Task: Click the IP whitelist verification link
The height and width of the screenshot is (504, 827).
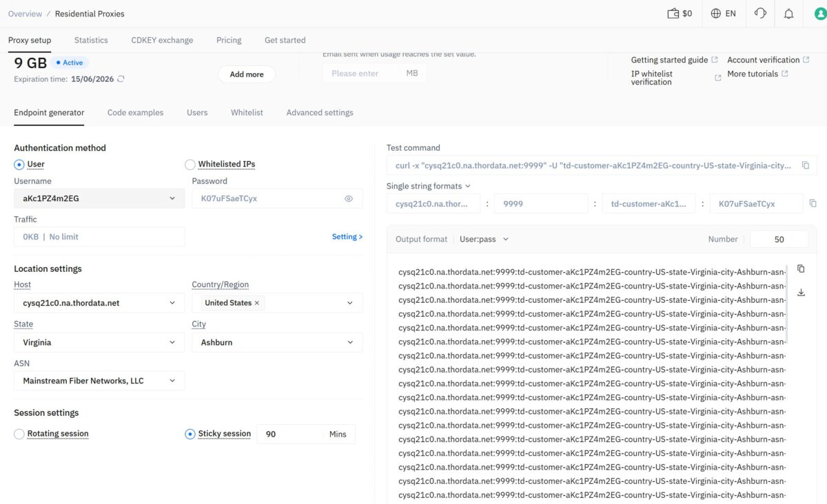Action: coord(651,78)
